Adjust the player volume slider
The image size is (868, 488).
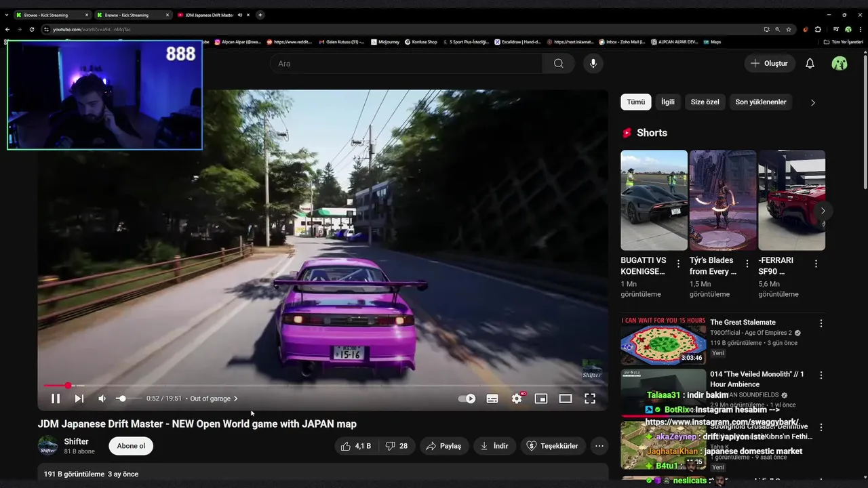(x=127, y=399)
